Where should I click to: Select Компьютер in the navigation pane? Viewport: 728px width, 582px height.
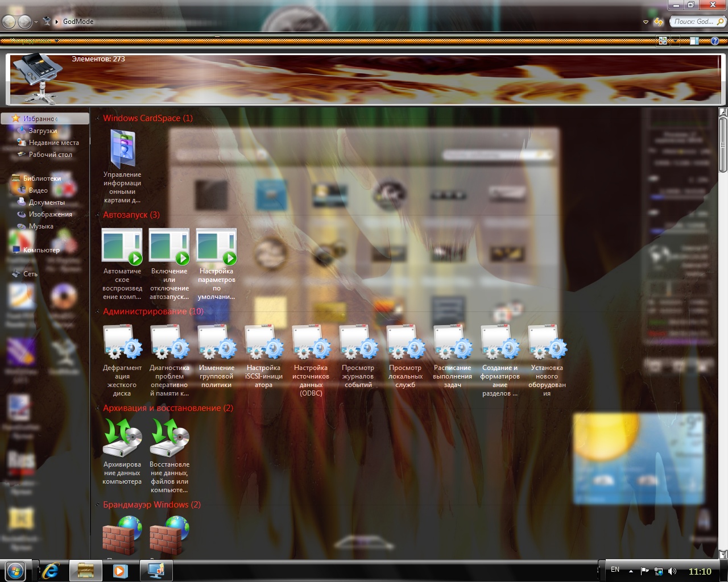pos(42,250)
